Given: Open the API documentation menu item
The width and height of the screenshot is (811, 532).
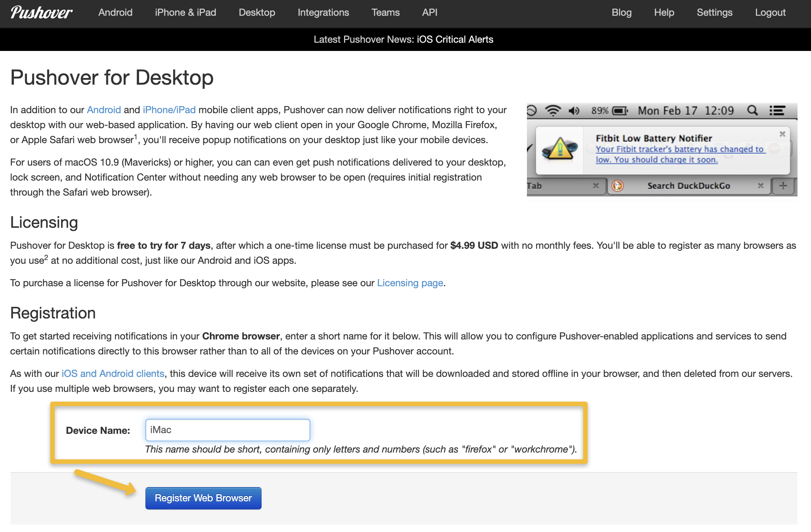Looking at the screenshot, I should [x=429, y=12].
